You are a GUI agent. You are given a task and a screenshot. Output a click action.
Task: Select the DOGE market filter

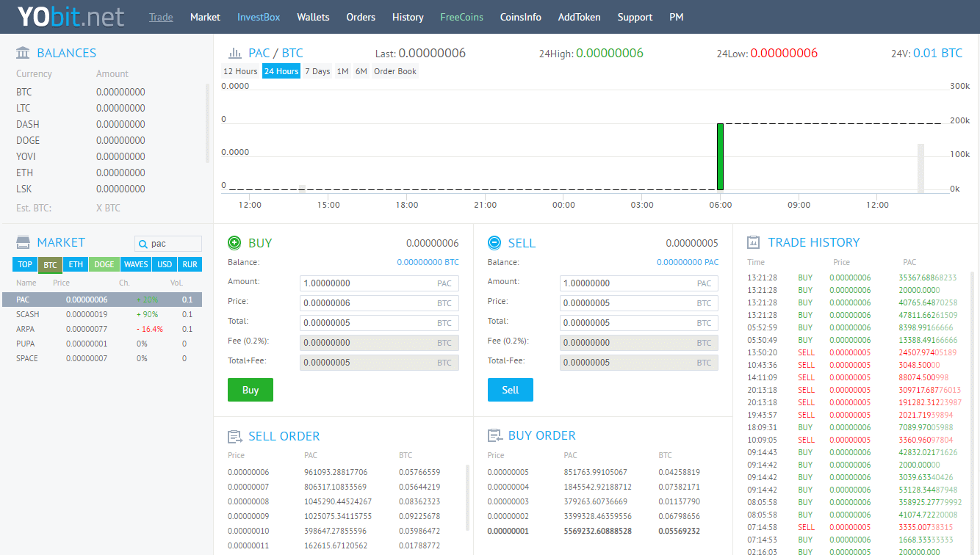tap(104, 264)
